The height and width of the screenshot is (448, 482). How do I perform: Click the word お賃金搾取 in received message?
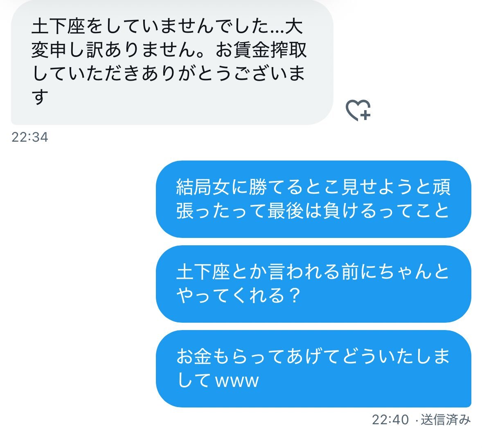(x=261, y=50)
